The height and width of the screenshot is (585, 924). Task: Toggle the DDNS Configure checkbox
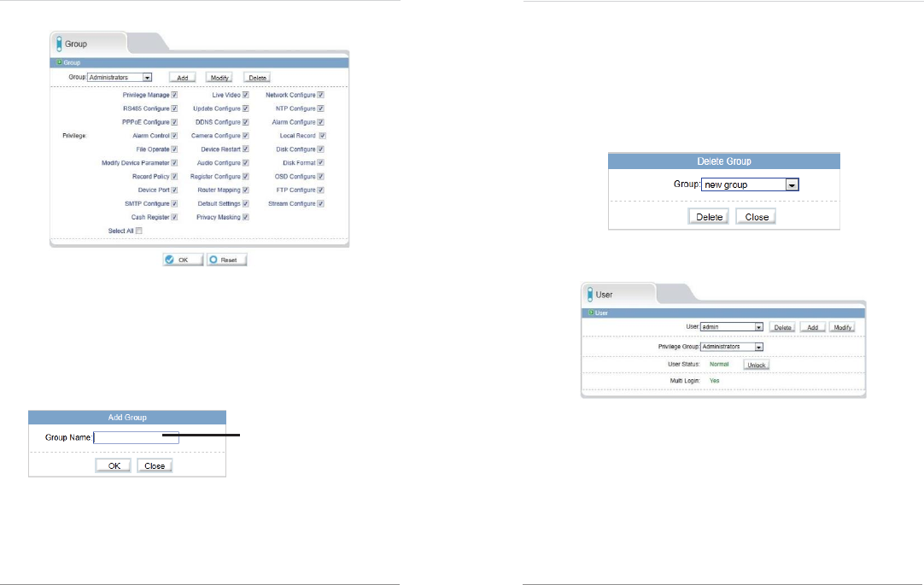pyautogui.click(x=246, y=122)
